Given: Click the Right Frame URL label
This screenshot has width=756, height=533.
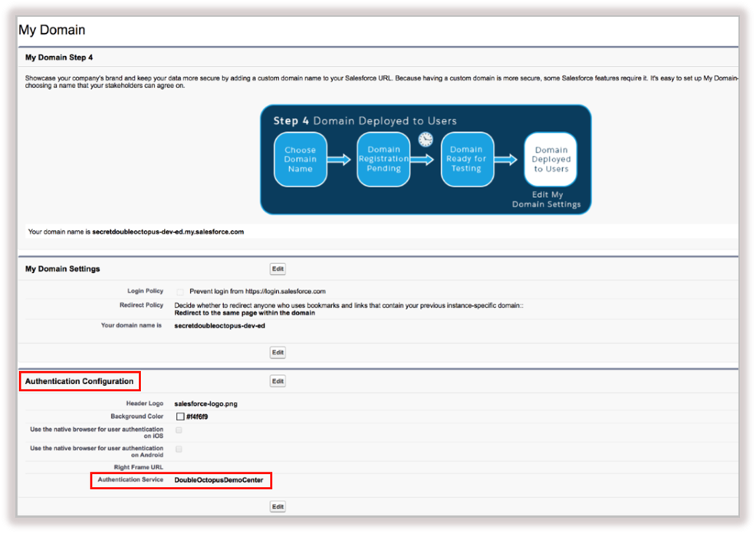Looking at the screenshot, I should click(x=138, y=467).
